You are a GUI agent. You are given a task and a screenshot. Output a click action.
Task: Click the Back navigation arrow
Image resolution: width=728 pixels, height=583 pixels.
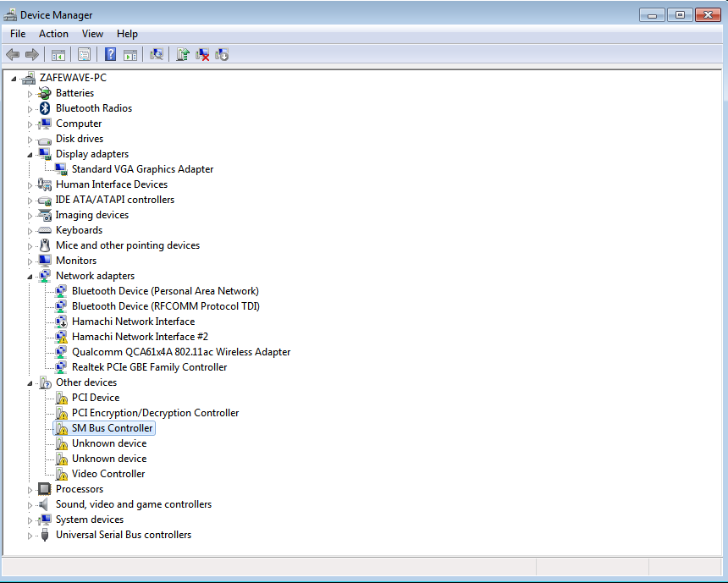coord(12,54)
